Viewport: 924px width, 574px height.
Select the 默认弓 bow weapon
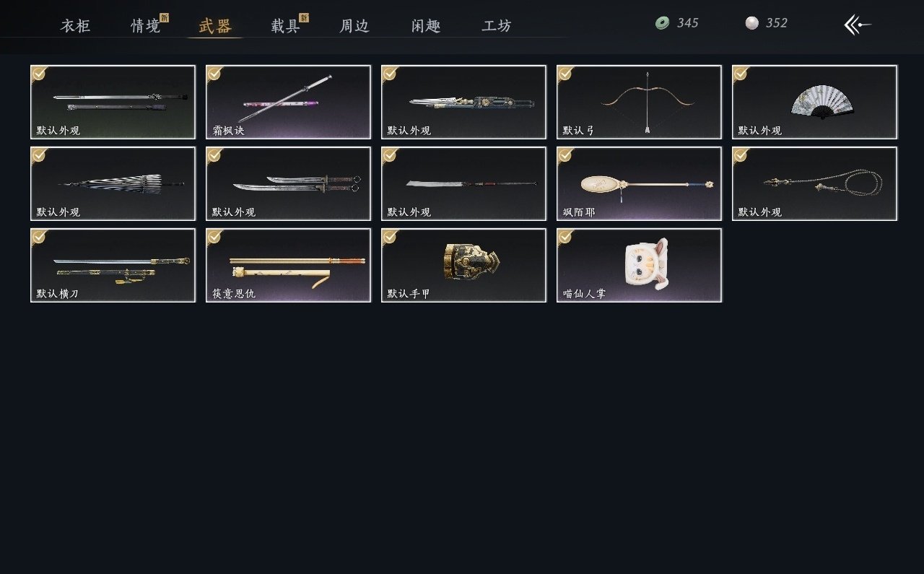pos(639,102)
